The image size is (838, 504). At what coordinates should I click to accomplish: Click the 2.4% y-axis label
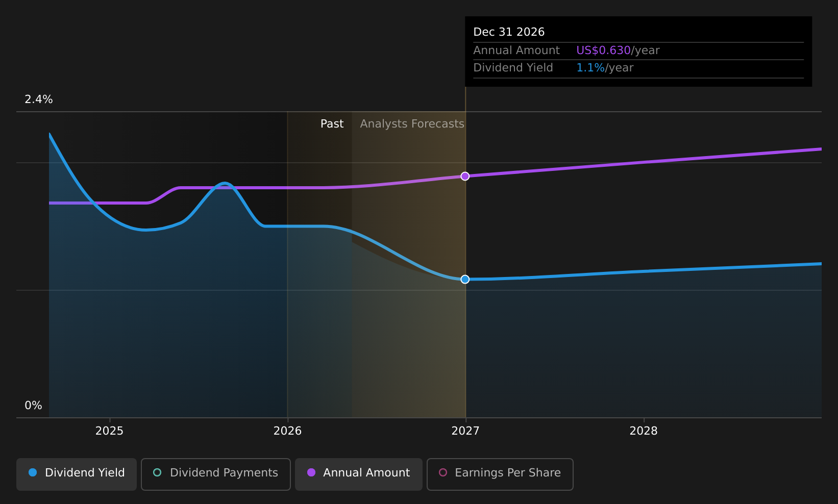[x=39, y=99]
